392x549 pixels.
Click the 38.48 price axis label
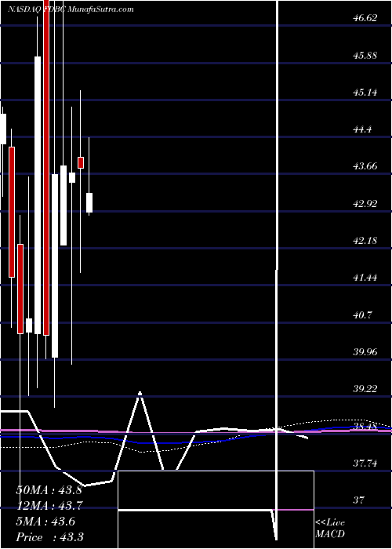365,427
